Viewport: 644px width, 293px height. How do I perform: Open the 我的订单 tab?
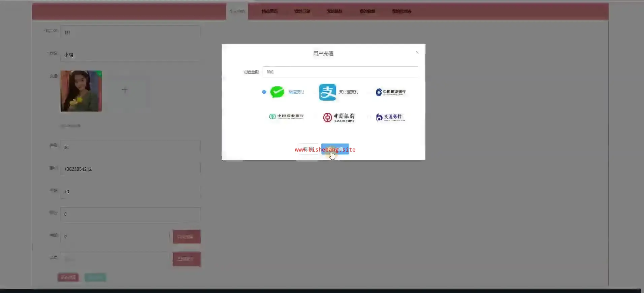point(302,11)
